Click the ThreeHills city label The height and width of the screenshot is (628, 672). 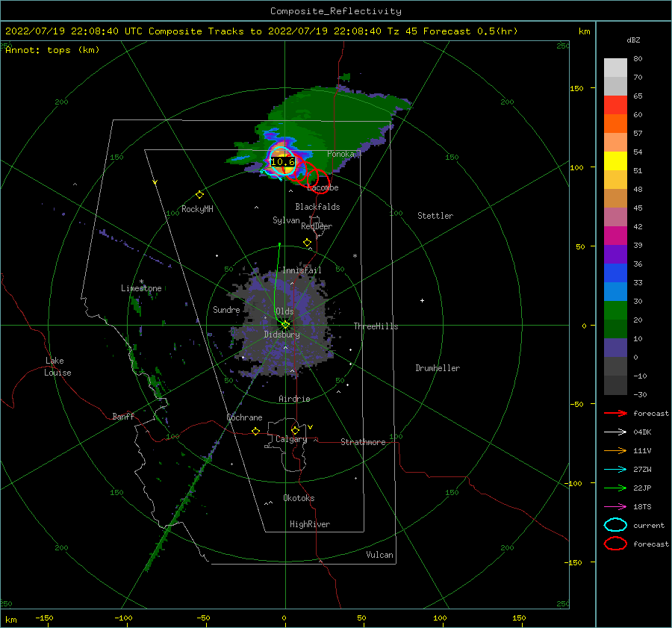pyautogui.click(x=376, y=326)
